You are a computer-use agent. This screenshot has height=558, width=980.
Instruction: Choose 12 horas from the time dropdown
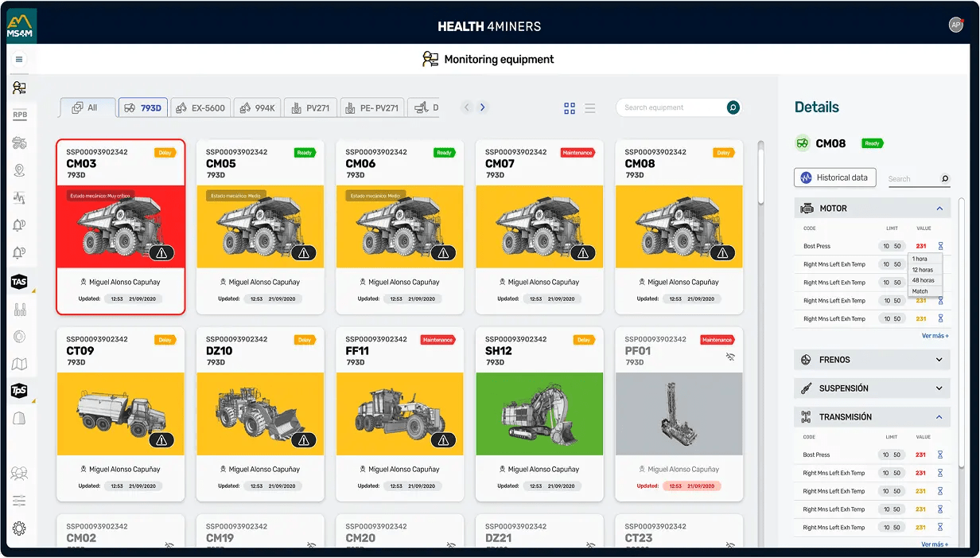pyautogui.click(x=924, y=270)
